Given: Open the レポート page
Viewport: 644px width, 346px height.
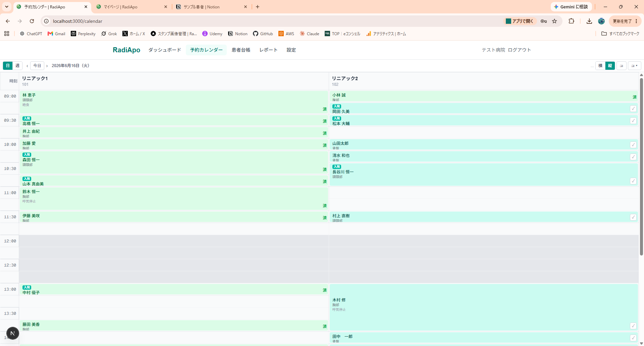Looking at the screenshot, I should tap(268, 50).
